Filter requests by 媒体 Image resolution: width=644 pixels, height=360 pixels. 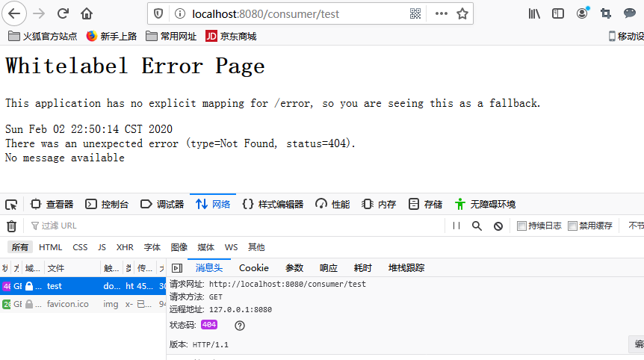pos(205,247)
